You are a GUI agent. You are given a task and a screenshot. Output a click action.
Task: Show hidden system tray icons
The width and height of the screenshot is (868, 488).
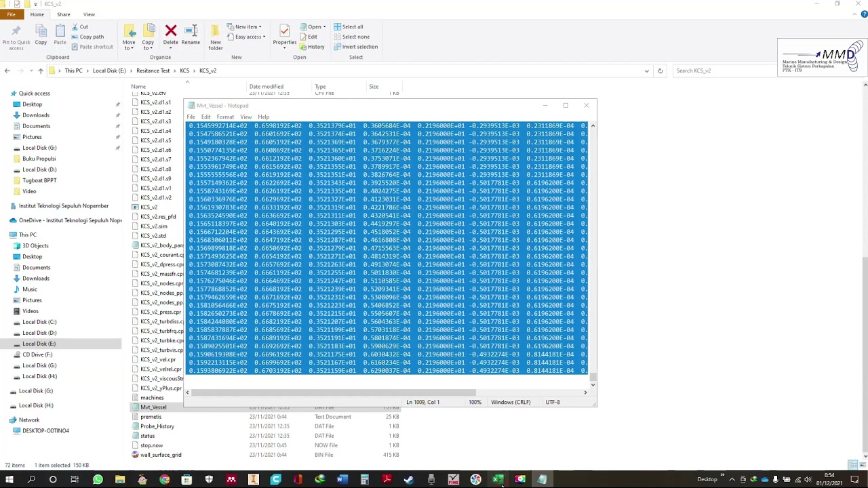pos(732,480)
